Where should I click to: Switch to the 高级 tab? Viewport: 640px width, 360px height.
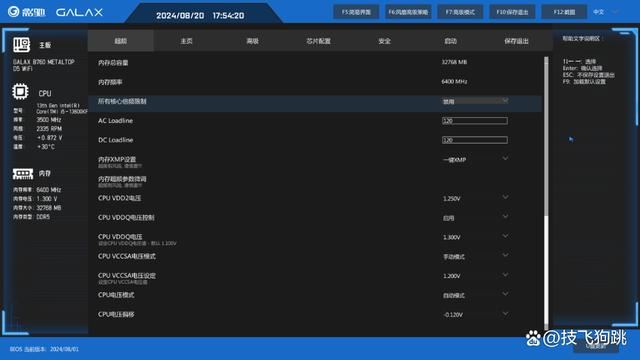(x=253, y=41)
